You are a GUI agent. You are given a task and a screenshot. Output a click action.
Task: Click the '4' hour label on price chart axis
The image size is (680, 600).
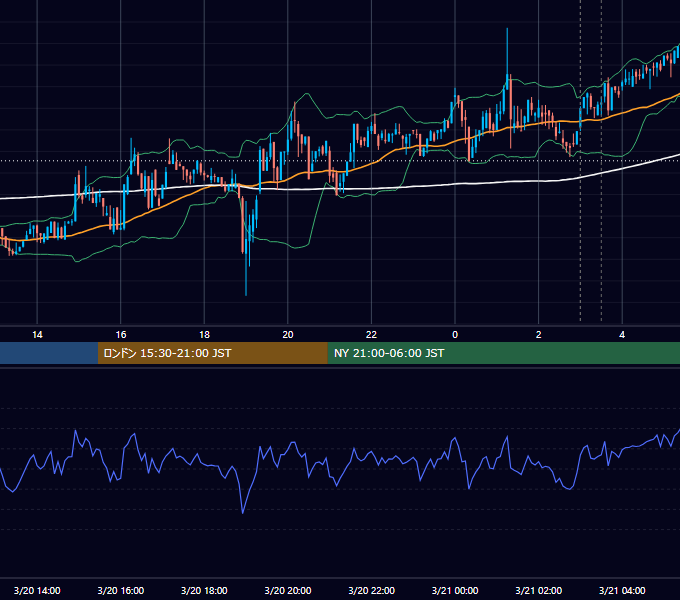622,335
